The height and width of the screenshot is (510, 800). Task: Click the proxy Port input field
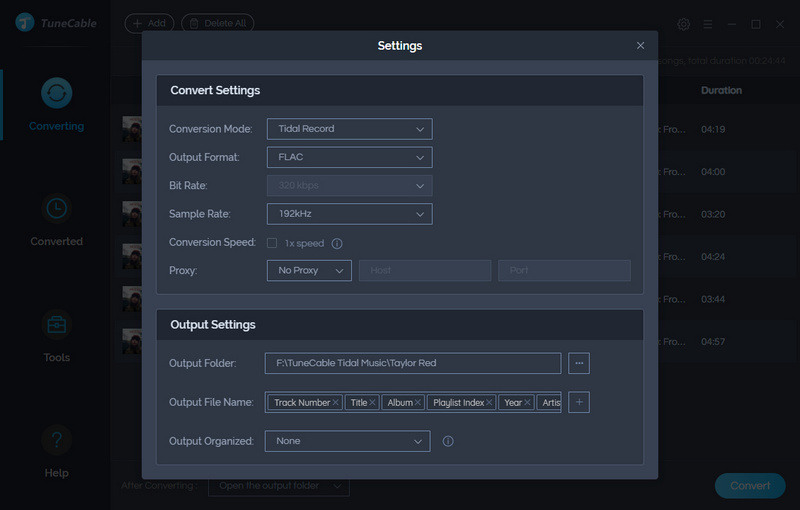(x=564, y=270)
